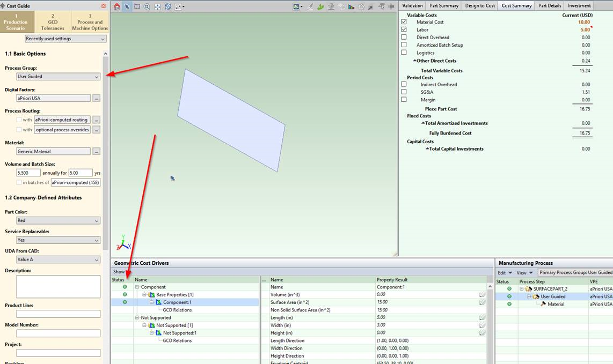
Task: Click the fit-to-view icon
Action: 157,6
